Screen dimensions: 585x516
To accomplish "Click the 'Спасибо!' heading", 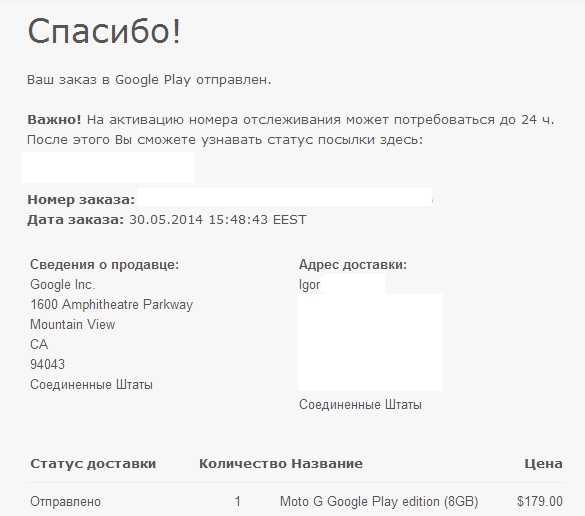I will 104,31.
